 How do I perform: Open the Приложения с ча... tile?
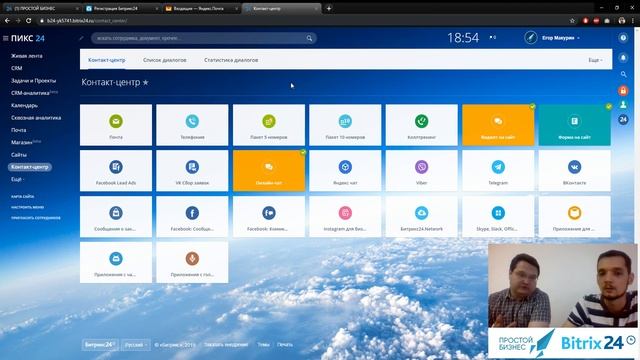[116, 262]
